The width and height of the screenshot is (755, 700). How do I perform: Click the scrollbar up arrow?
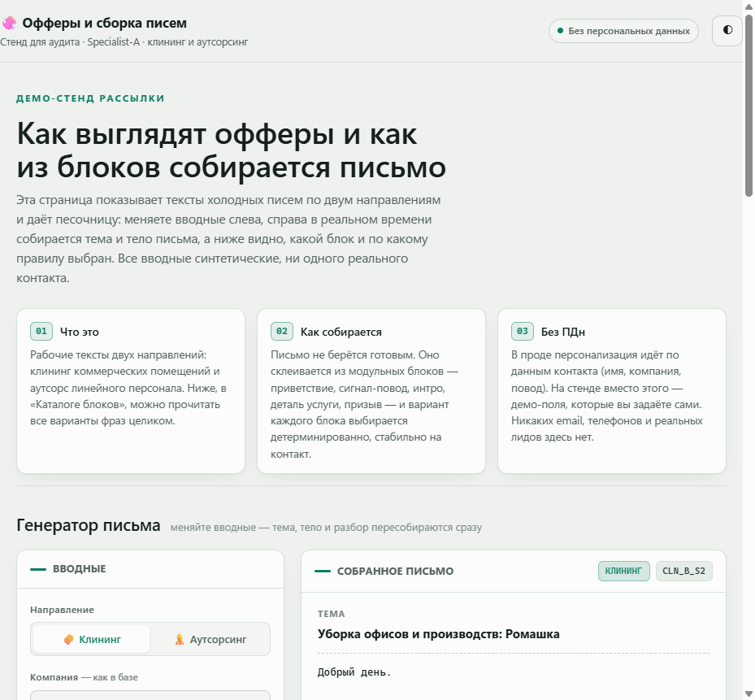748,6
